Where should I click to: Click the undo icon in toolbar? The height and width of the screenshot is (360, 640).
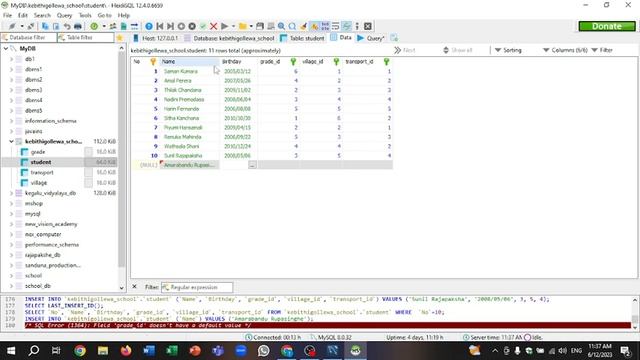pos(67,26)
